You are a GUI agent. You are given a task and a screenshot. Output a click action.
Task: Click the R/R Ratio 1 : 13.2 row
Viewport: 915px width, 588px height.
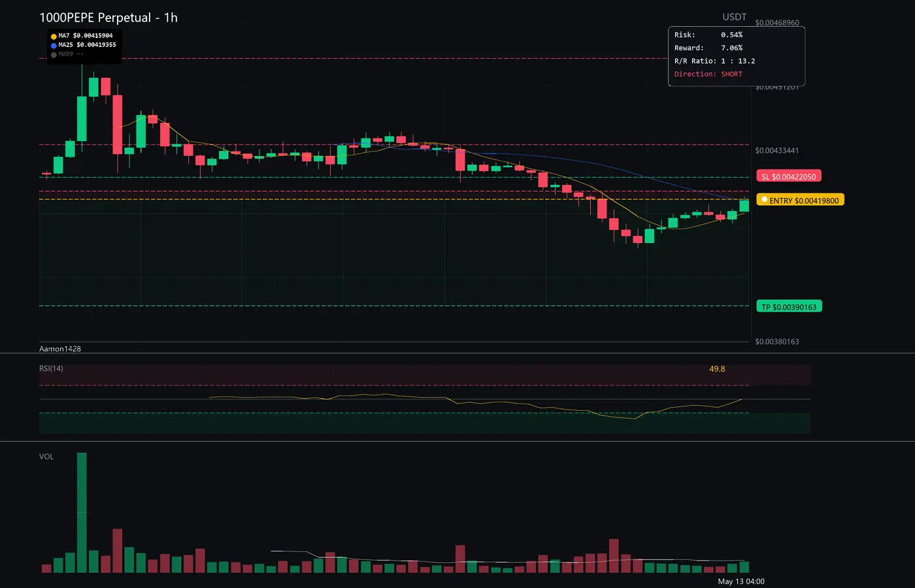[x=714, y=61]
